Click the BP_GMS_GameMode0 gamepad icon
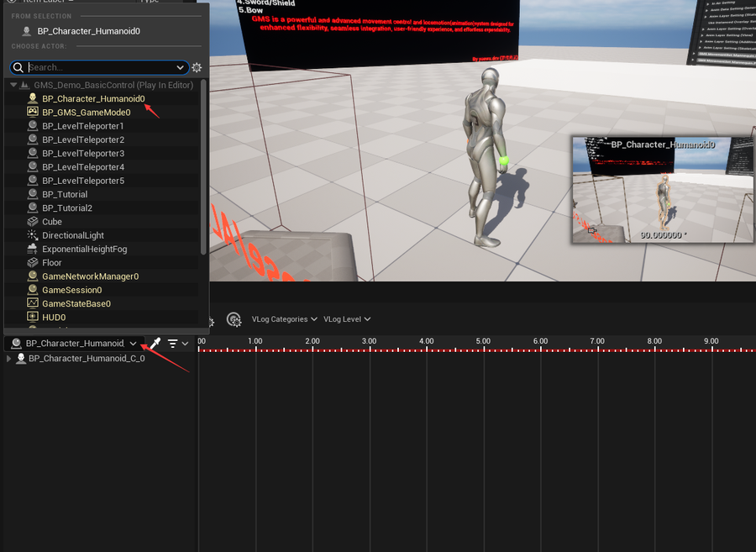756x552 pixels. (x=32, y=112)
